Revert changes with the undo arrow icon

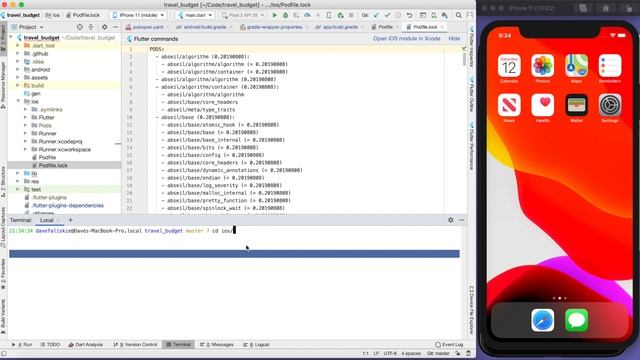(409, 15)
